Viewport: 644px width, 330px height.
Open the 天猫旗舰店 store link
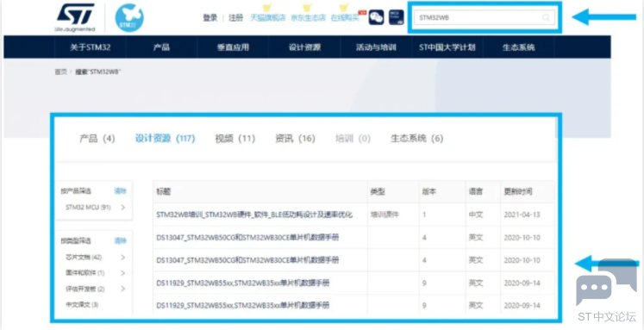point(268,18)
